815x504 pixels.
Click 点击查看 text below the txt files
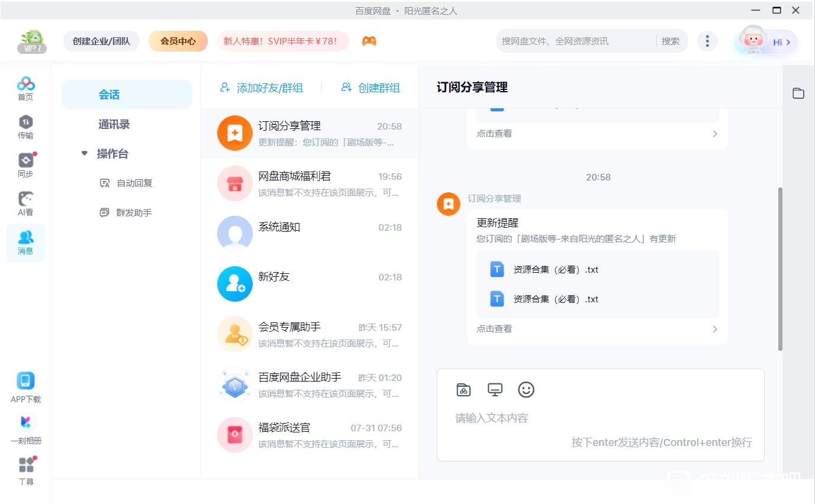coord(494,329)
